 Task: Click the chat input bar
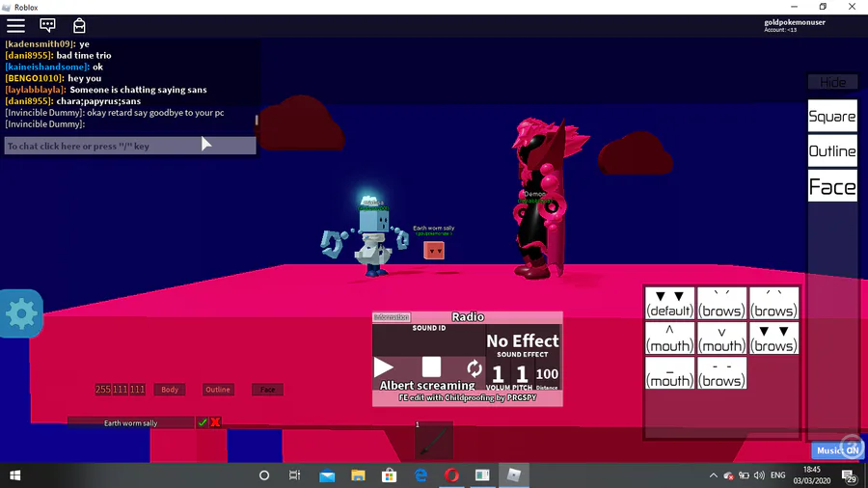130,146
